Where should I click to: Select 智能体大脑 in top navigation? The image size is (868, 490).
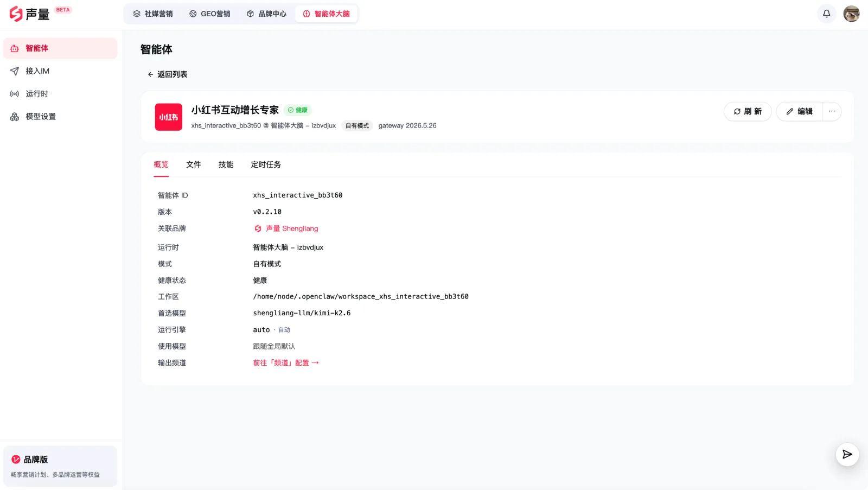(x=326, y=14)
